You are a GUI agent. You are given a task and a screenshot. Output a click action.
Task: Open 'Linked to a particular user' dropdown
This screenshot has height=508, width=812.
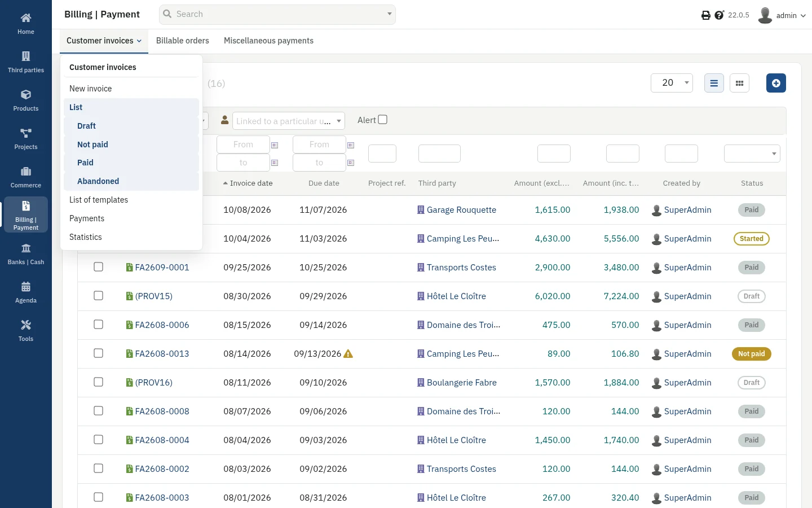tap(289, 121)
